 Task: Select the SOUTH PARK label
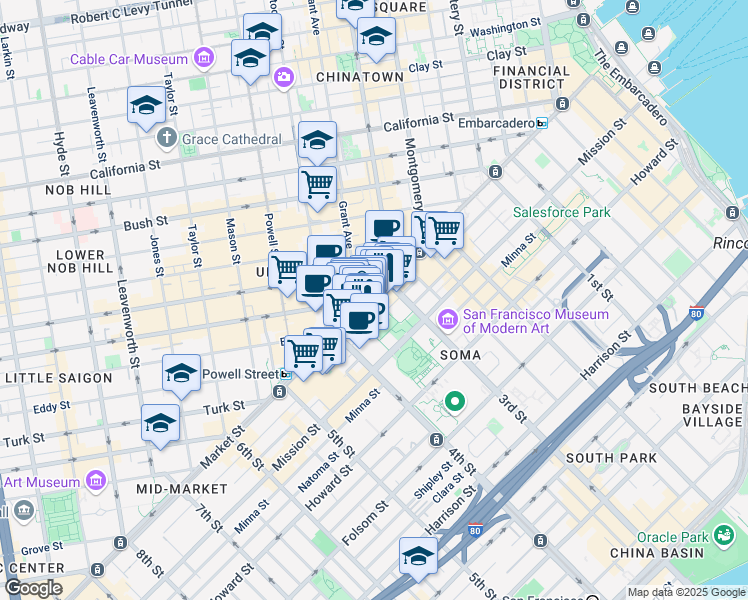click(x=612, y=458)
